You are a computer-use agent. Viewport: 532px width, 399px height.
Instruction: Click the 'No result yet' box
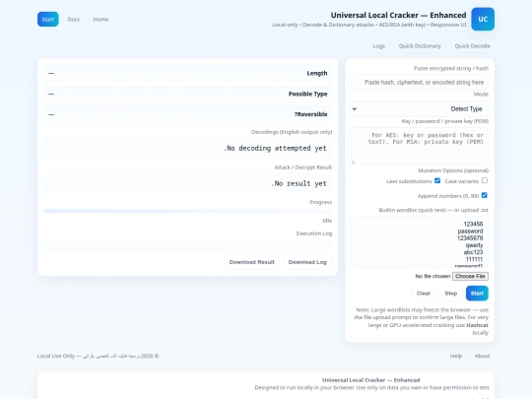tap(187, 183)
